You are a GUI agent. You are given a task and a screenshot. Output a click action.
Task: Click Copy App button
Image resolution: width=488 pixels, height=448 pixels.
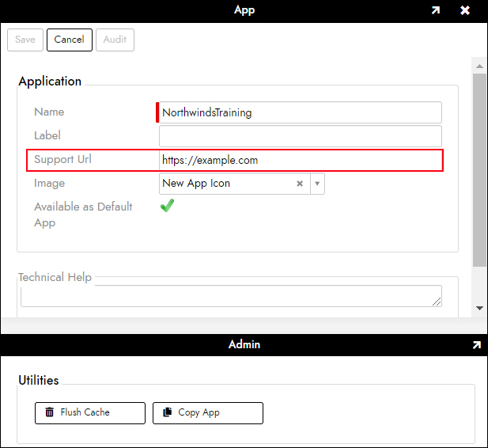click(x=208, y=413)
